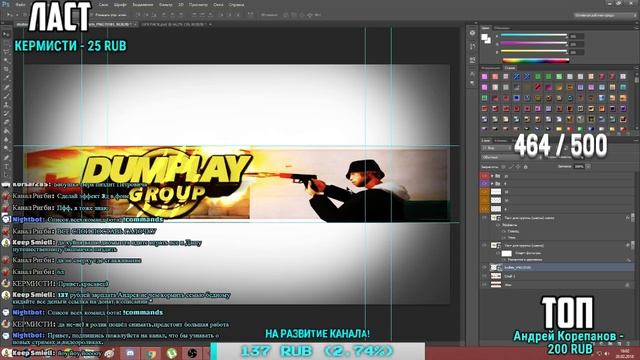Screen dimensions: 640x360
Task: Pick a color from the spectrum ramp
Action: (x=536, y=61)
